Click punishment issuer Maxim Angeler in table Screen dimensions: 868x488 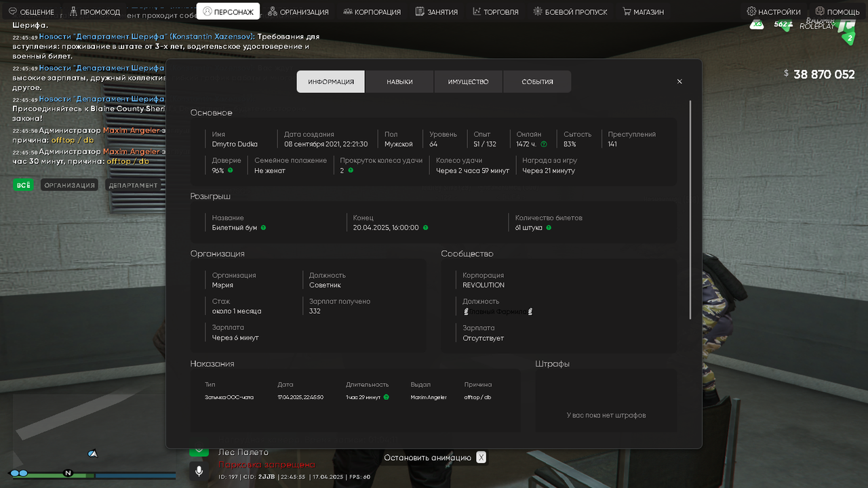429,397
